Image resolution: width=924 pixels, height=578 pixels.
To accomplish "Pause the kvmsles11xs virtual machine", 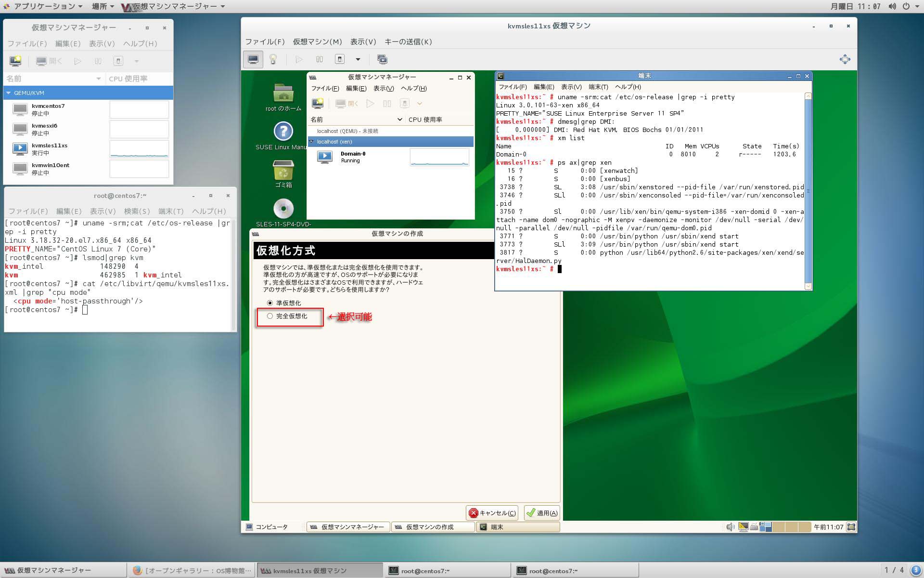I will [319, 59].
